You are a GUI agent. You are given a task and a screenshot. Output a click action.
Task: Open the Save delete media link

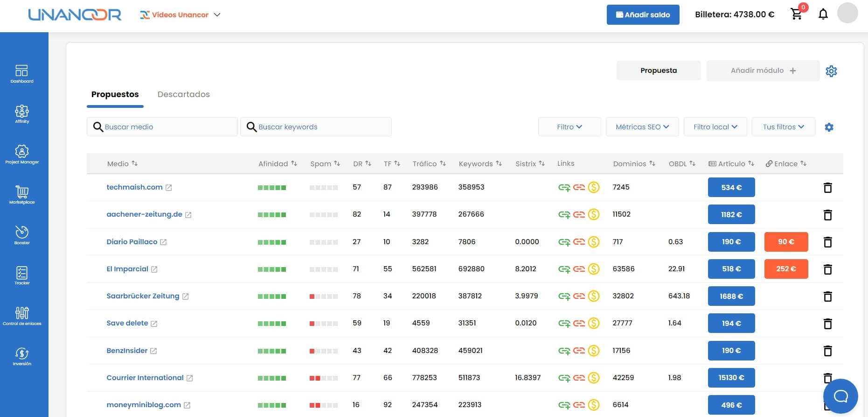tap(127, 323)
